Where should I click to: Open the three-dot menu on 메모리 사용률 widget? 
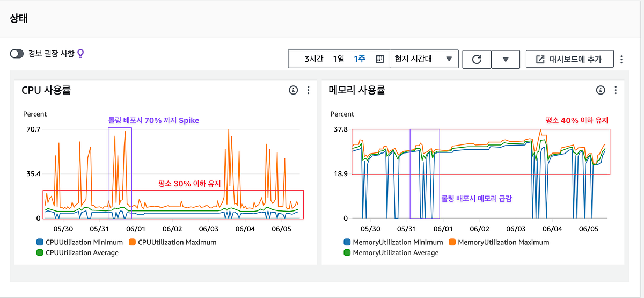[x=616, y=90]
